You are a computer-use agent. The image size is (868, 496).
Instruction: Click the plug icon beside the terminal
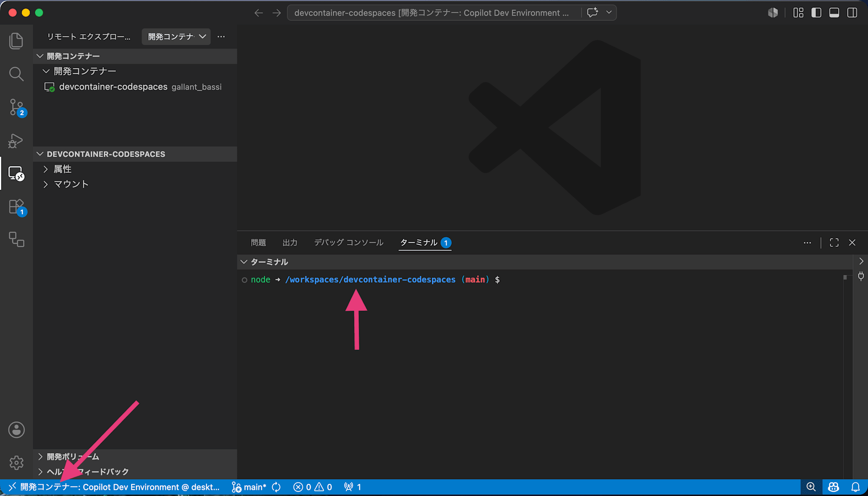(x=861, y=276)
